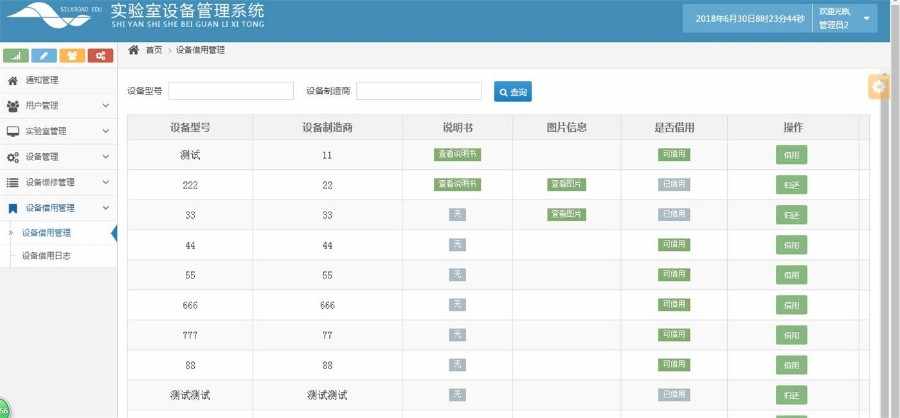Image resolution: width=900 pixels, height=418 pixels.
Task: Click the 设备制造商 column header
Action: coord(327,127)
